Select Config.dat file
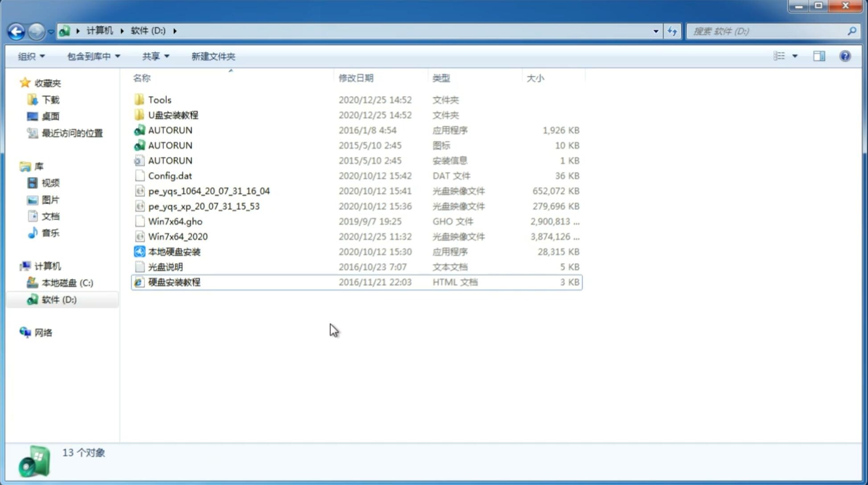Screen dimensions: 868x485 (169, 175)
